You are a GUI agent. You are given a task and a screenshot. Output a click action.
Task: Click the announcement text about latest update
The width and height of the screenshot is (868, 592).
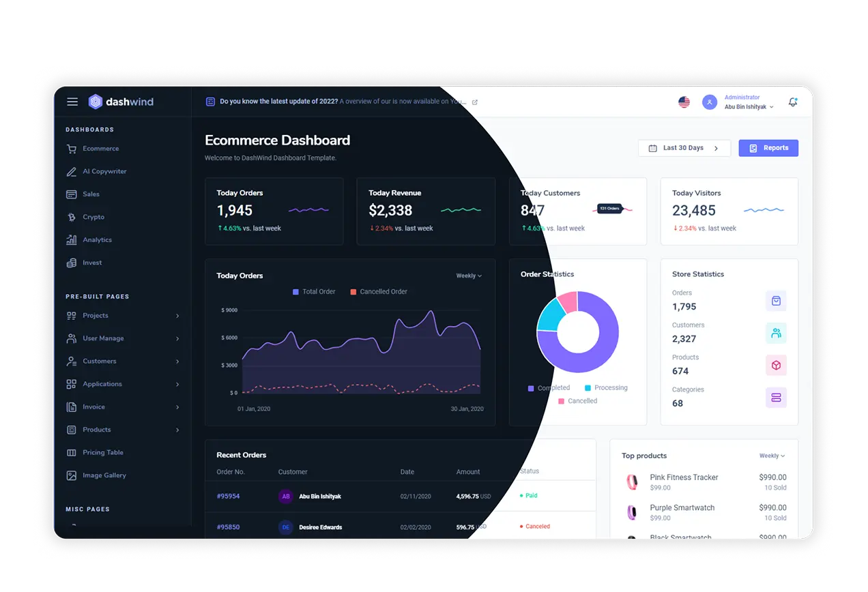point(343,102)
